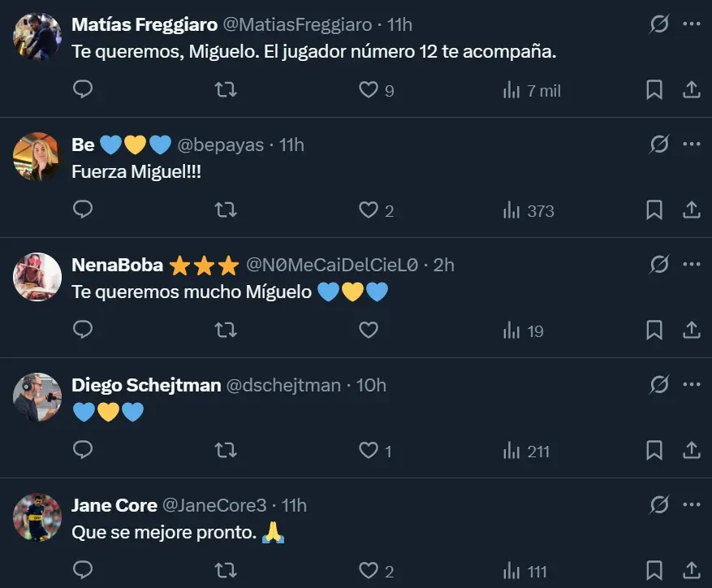The height and width of the screenshot is (588, 712).
Task: Open the 11h timestamp on Jane Core's tweet
Action: tap(293, 506)
